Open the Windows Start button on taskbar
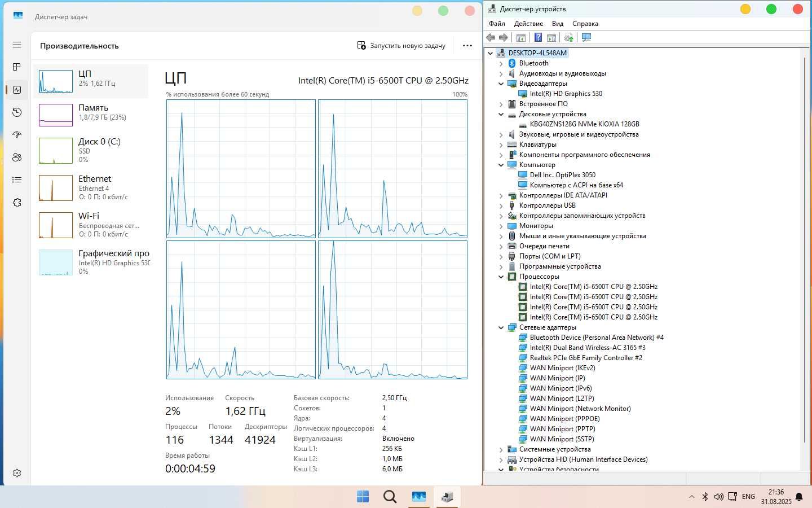 (x=363, y=497)
